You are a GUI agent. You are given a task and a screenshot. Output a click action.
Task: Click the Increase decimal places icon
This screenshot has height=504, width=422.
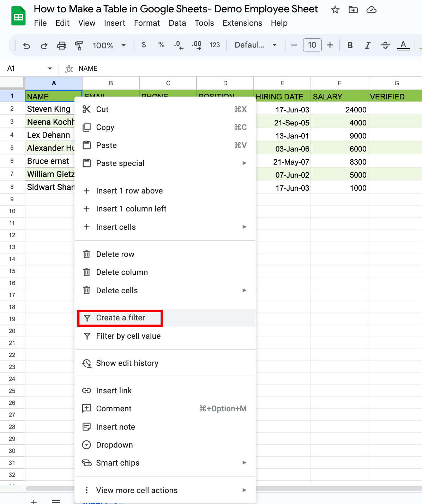[x=197, y=45]
